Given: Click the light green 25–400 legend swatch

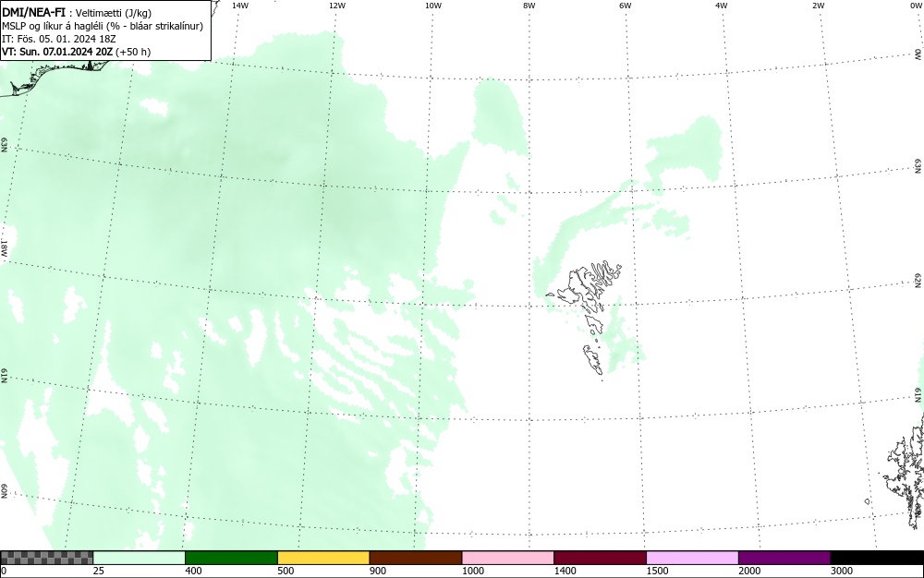Looking at the screenshot, I should pos(140,558).
